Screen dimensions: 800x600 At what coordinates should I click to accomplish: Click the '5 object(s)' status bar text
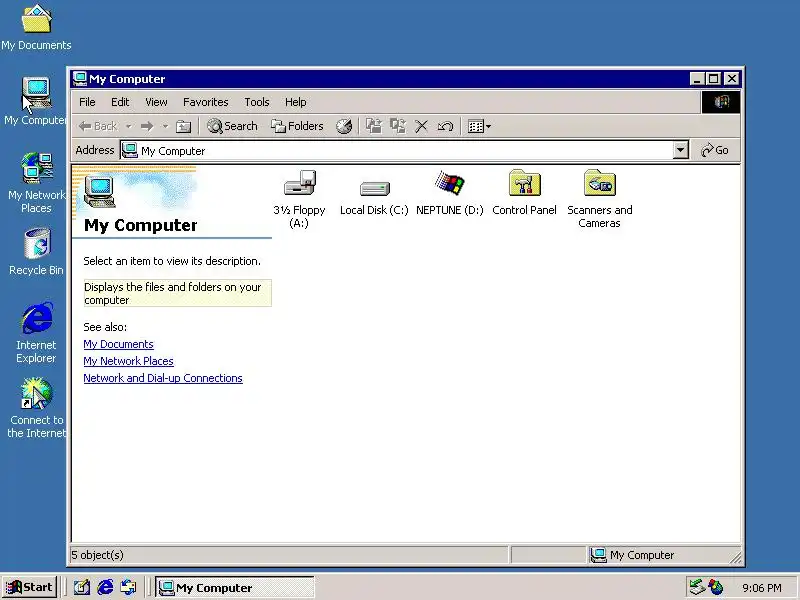point(97,555)
